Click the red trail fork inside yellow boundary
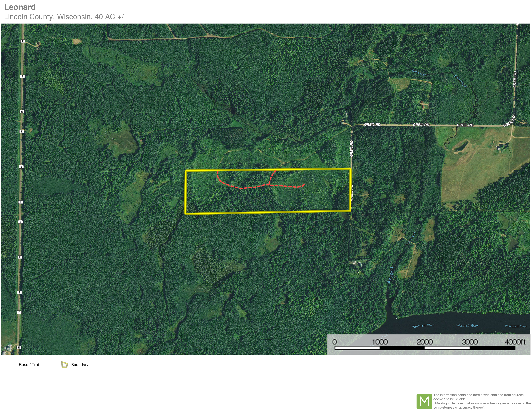The width and height of the screenshot is (532, 411). click(x=269, y=185)
